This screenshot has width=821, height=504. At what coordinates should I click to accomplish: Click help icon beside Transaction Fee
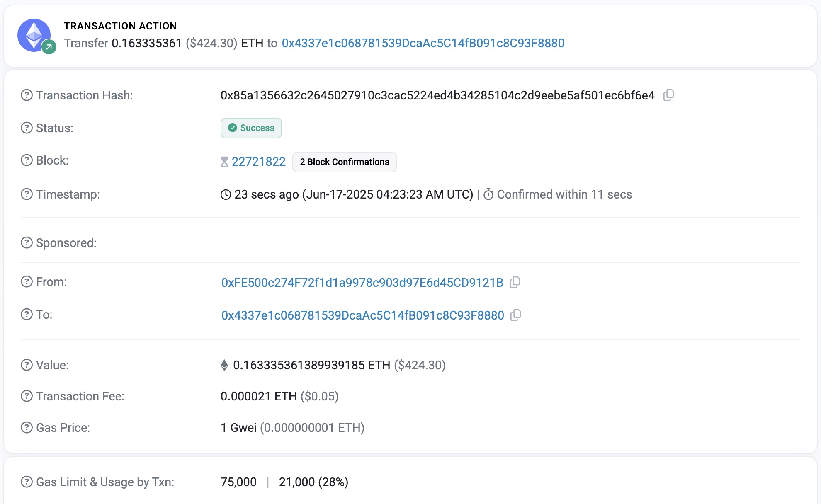[x=27, y=396]
